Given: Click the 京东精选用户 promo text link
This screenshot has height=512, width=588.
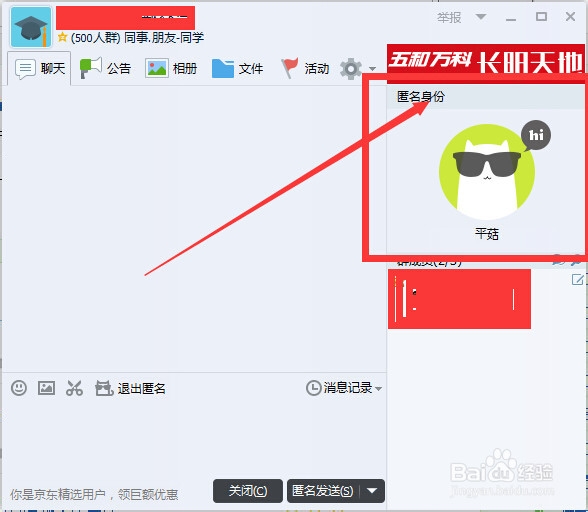Looking at the screenshot, I should pyautogui.click(x=94, y=494).
